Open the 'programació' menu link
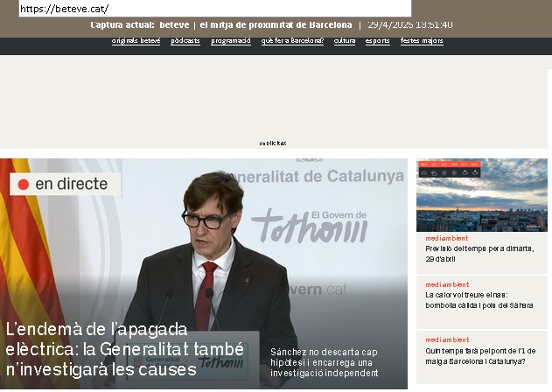The height and width of the screenshot is (392, 552). (231, 41)
